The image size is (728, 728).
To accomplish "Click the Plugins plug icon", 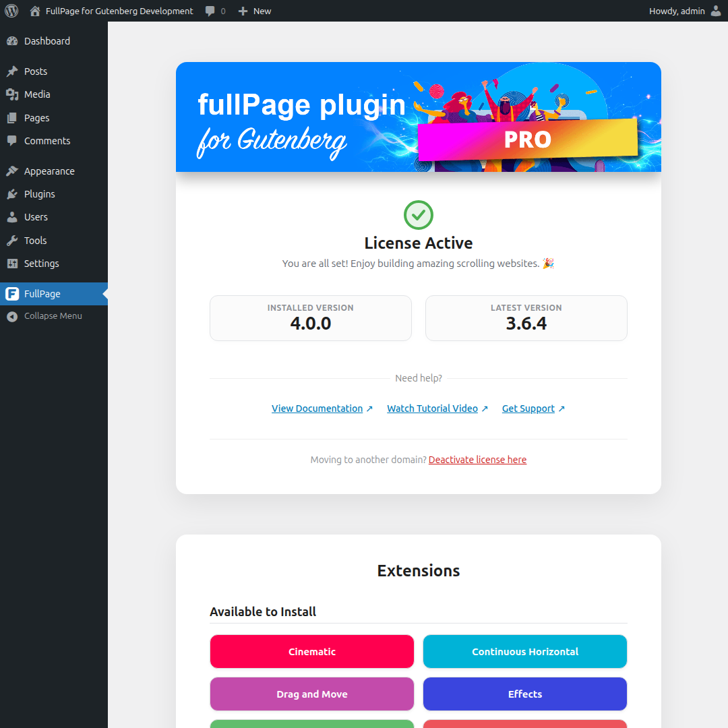I will [12, 194].
